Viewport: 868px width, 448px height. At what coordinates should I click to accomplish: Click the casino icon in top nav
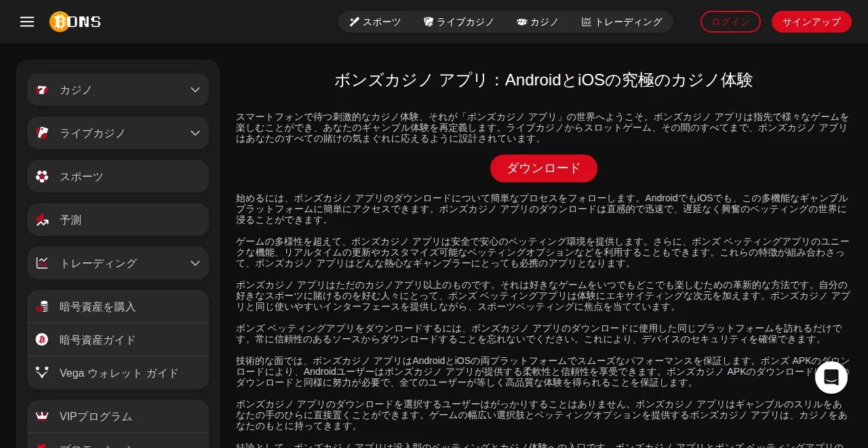(521, 22)
